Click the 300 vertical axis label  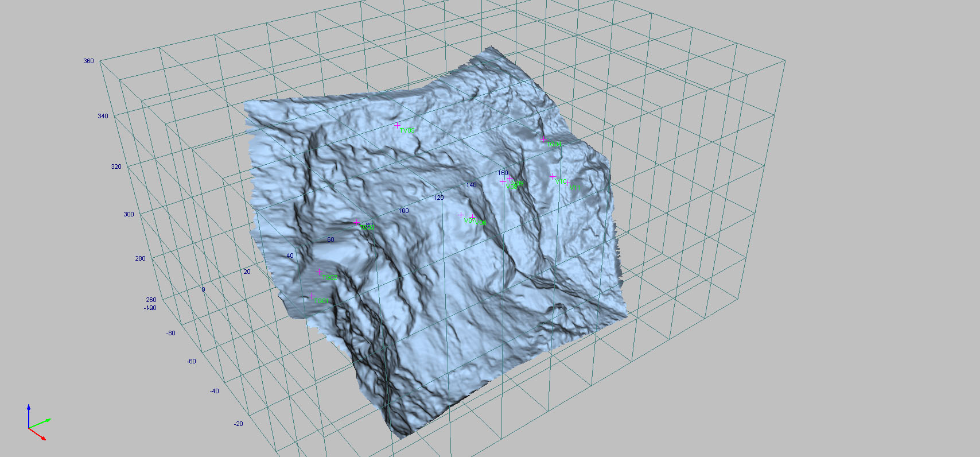point(129,214)
